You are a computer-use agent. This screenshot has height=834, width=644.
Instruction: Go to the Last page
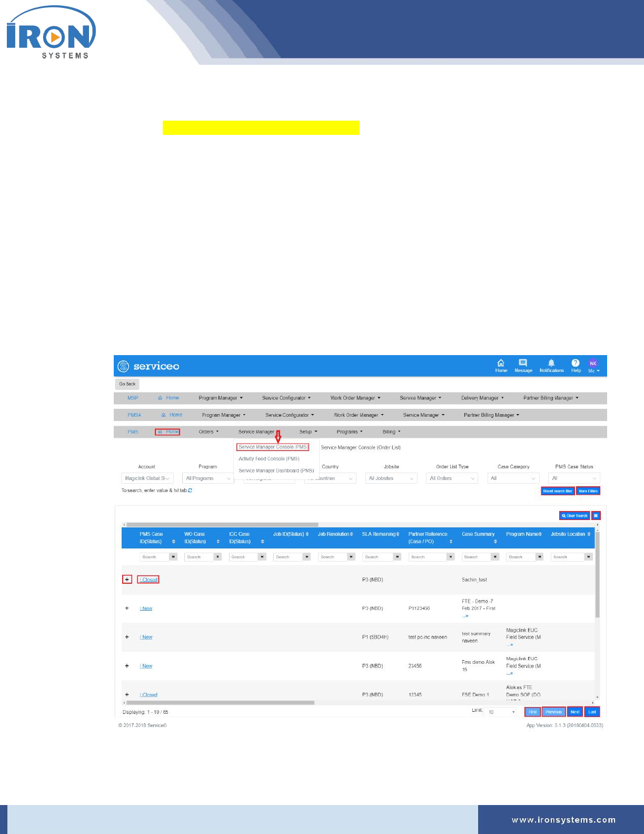click(592, 712)
